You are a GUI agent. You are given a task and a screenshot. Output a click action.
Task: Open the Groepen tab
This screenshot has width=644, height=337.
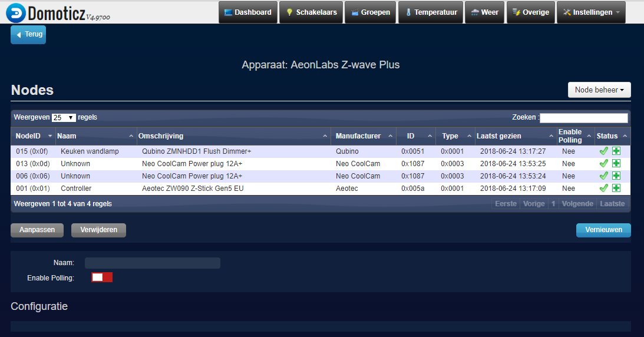(371, 12)
